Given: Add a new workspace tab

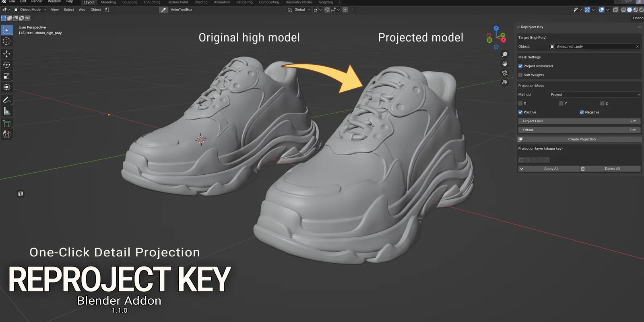Looking at the screenshot, I should point(340,2).
